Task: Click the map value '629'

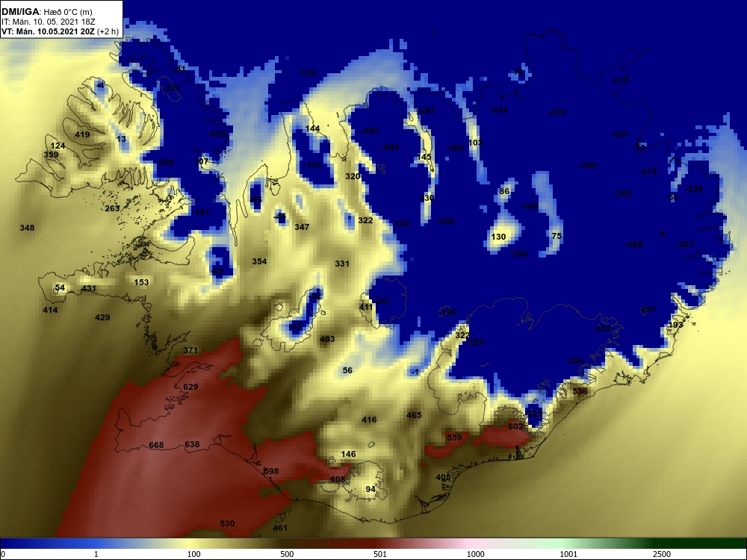Action: tap(190, 387)
